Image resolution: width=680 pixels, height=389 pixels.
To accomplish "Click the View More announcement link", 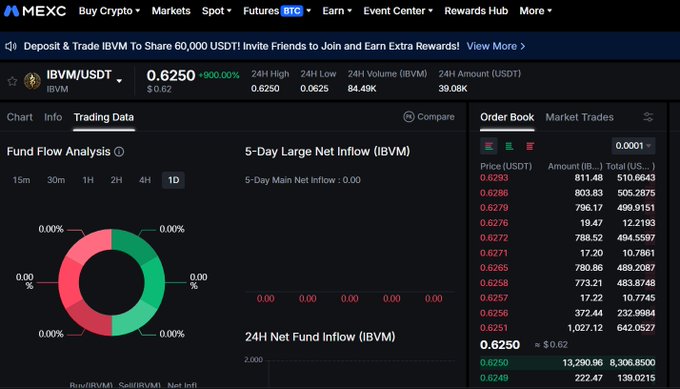I will point(496,46).
